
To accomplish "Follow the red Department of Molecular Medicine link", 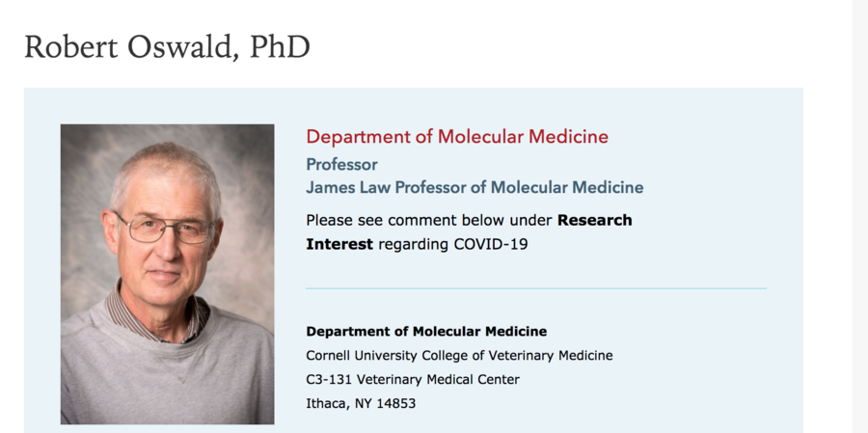I will (x=457, y=136).
